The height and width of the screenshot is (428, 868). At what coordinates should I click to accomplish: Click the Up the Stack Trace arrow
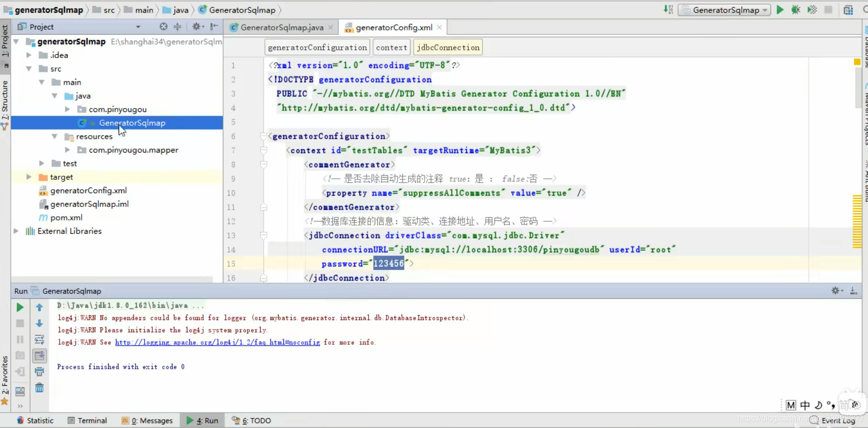[x=40, y=307]
